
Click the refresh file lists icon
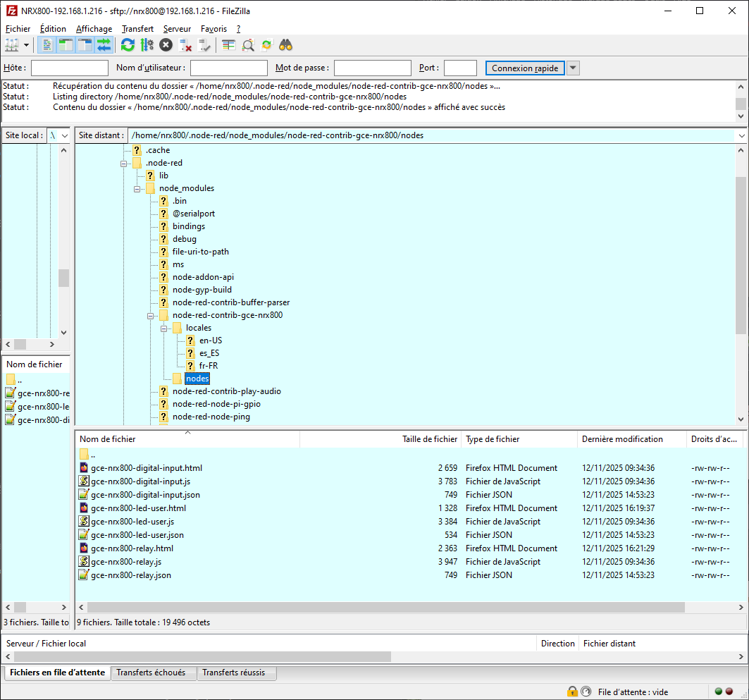128,45
